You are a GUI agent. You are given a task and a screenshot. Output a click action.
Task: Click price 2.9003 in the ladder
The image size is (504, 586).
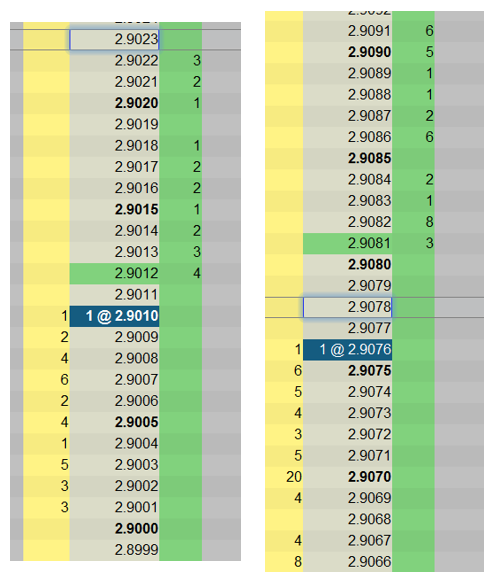(136, 465)
